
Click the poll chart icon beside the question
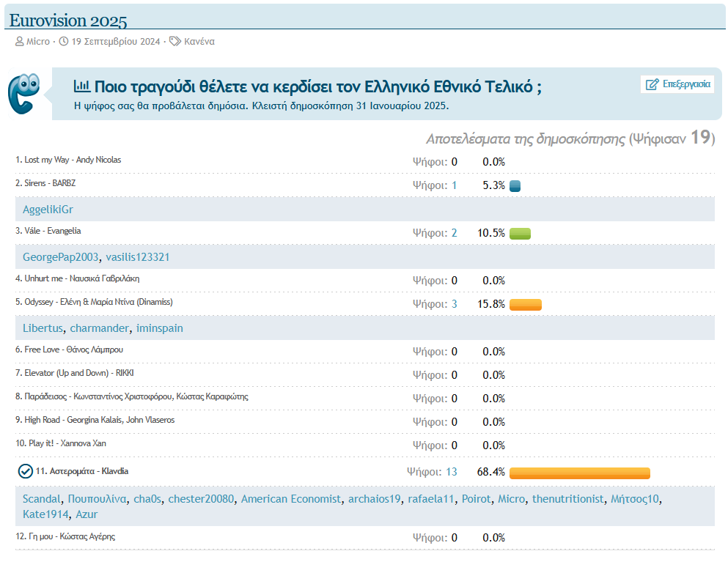[x=81, y=86]
